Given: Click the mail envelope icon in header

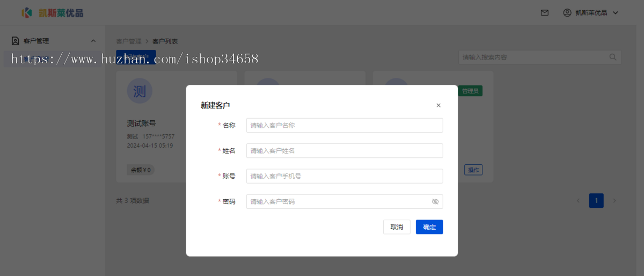Looking at the screenshot, I should pos(545,13).
